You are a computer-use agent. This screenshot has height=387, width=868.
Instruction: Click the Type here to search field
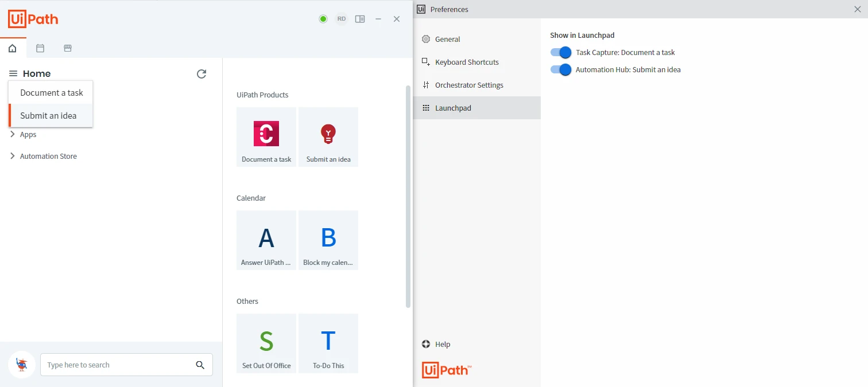tap(118, 365)
